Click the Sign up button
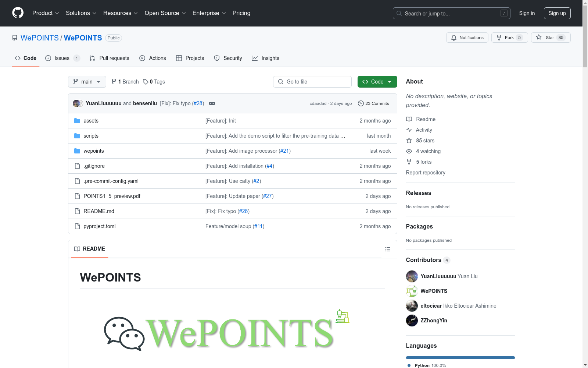588x368 pixels. (557, 13)
